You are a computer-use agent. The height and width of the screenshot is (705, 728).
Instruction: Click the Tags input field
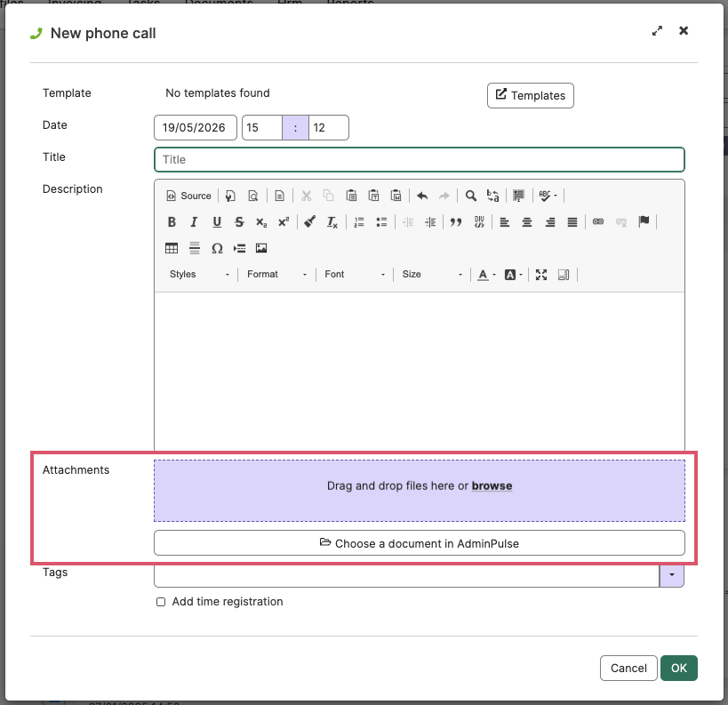pos(407,575)
